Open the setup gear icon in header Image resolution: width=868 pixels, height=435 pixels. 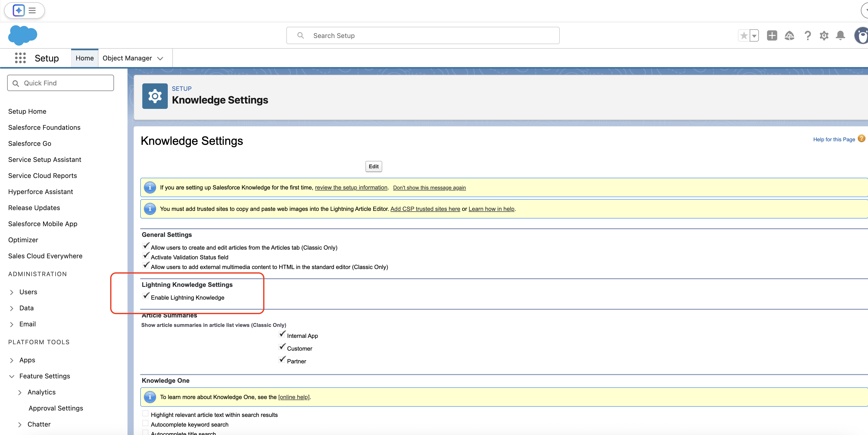(824, 35)
